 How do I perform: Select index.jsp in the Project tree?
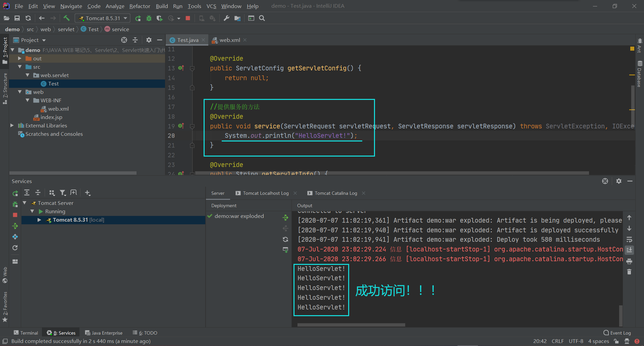[x=51, y=117]
